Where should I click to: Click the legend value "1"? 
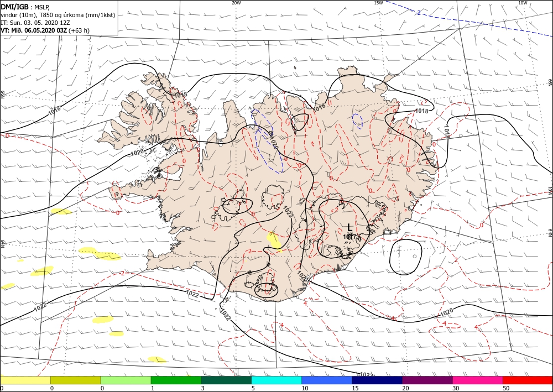(153, 388)
